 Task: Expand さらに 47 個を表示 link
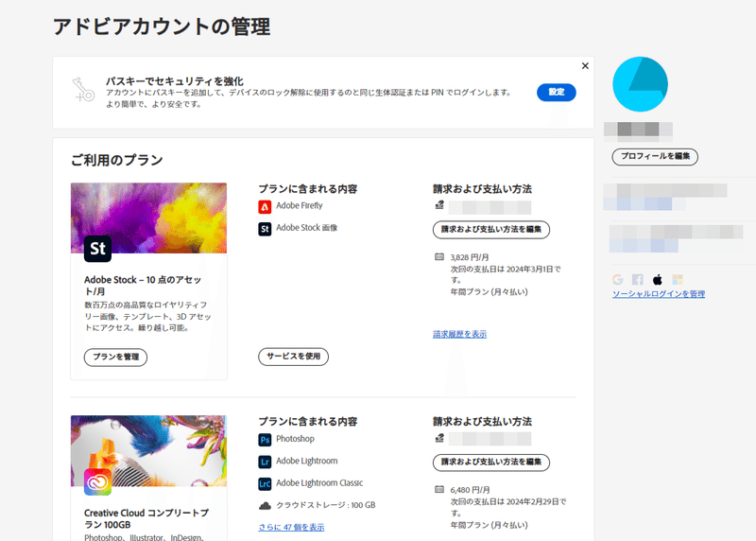(x=291, y=528)
